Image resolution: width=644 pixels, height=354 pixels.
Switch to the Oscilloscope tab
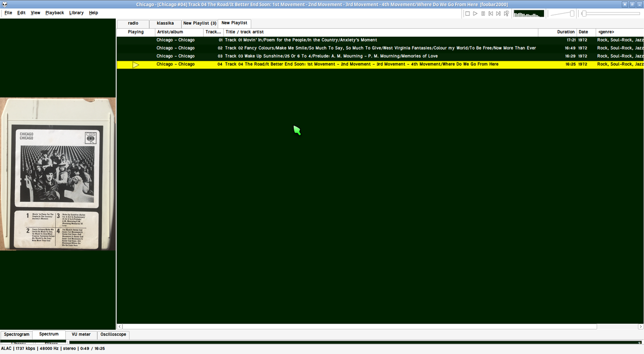click(113, 334)
